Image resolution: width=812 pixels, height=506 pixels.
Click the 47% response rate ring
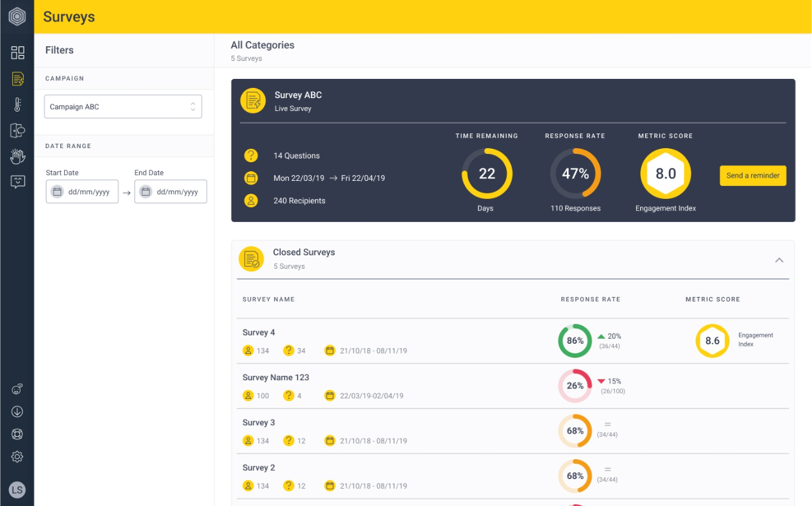tap(575, 174)
